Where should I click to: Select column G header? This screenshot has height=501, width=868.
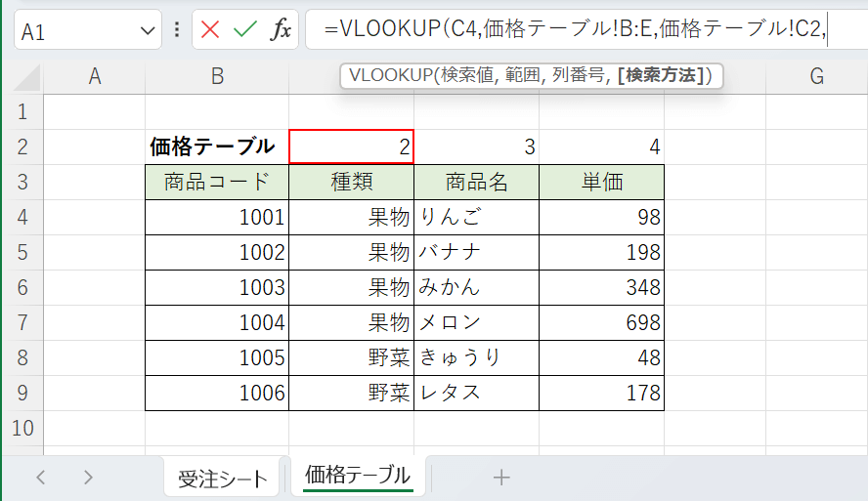click(816, 76)
